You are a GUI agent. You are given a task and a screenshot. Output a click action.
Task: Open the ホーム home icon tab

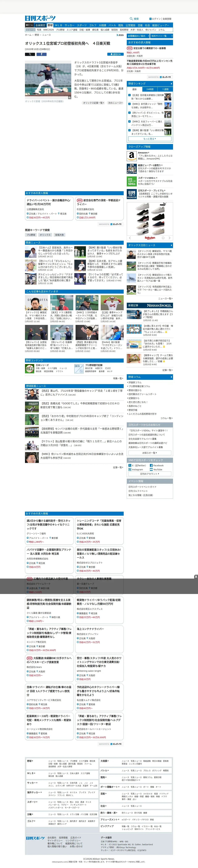(30, 25)
